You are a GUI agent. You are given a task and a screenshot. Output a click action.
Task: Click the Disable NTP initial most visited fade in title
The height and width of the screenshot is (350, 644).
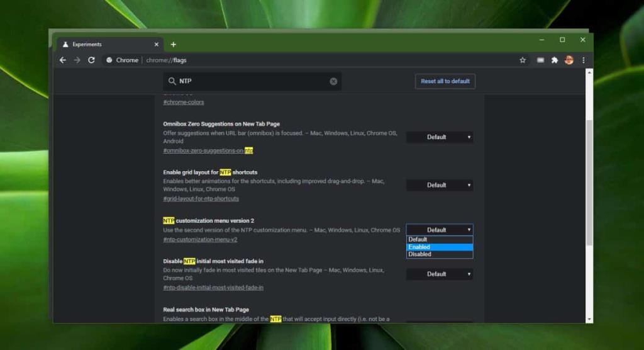[x=213, y=261]
